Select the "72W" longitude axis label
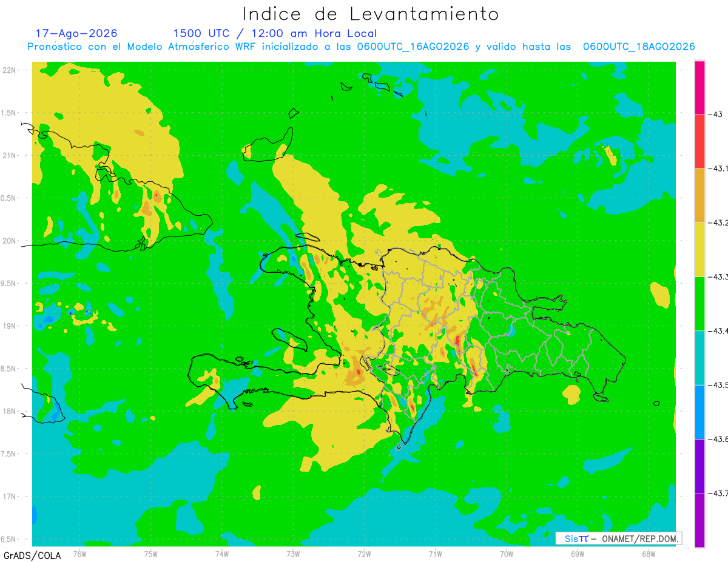Image resolution: width=728 pixels, height=562 pixels. (x=364, y=553)
